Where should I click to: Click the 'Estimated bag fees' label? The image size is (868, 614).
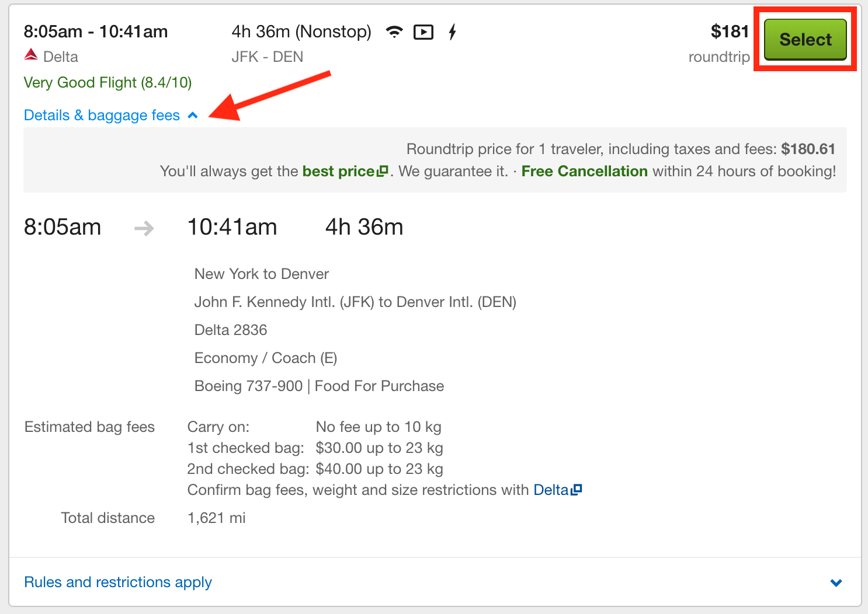(89, 427)
